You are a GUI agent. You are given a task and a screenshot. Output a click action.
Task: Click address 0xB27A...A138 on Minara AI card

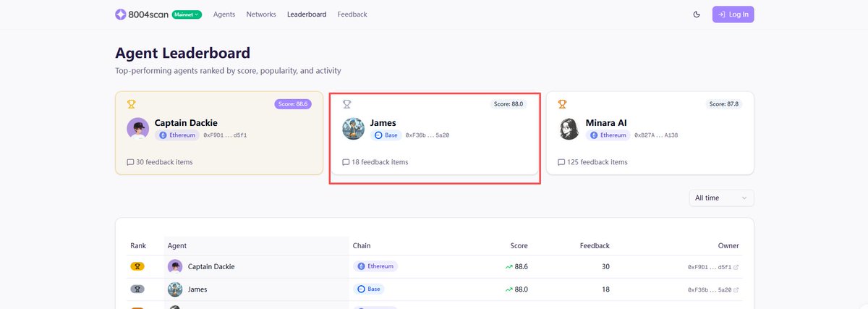click(x=656, y=135)
